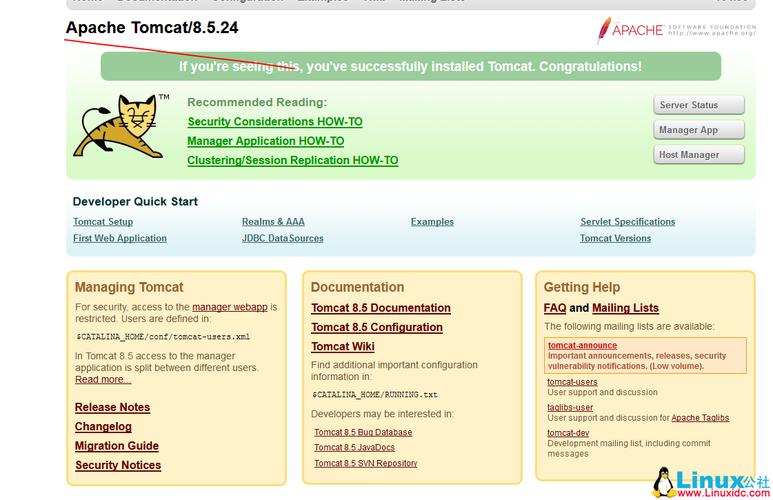View Security Notices
Screen dimensions: 773x500
[118, 465]
